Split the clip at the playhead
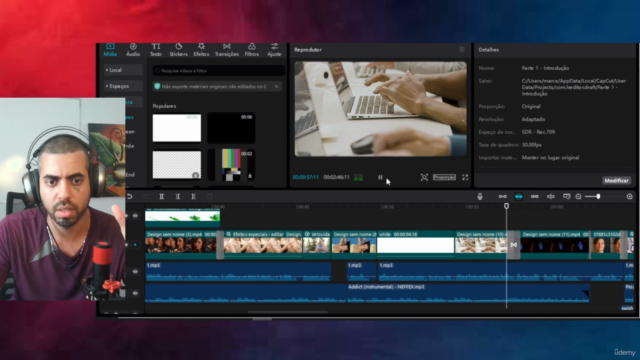The width and height of the screenshot is (640, 360). [162, 197]
